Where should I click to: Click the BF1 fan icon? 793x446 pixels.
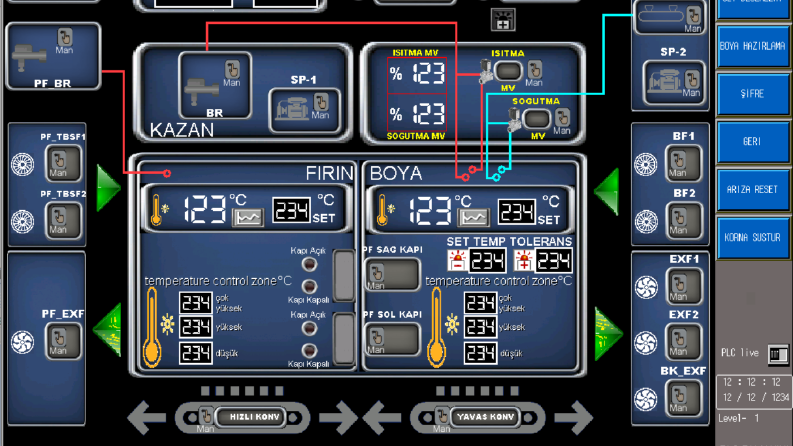pos(646,164)
